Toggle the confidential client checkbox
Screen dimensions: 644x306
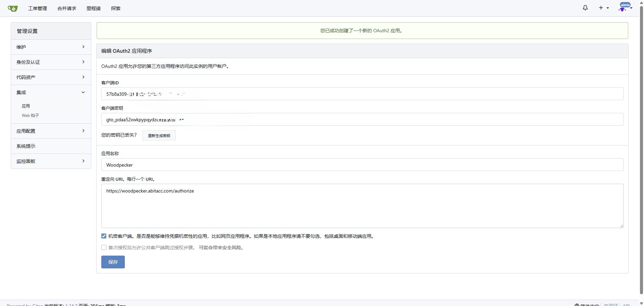pos(104,236)
